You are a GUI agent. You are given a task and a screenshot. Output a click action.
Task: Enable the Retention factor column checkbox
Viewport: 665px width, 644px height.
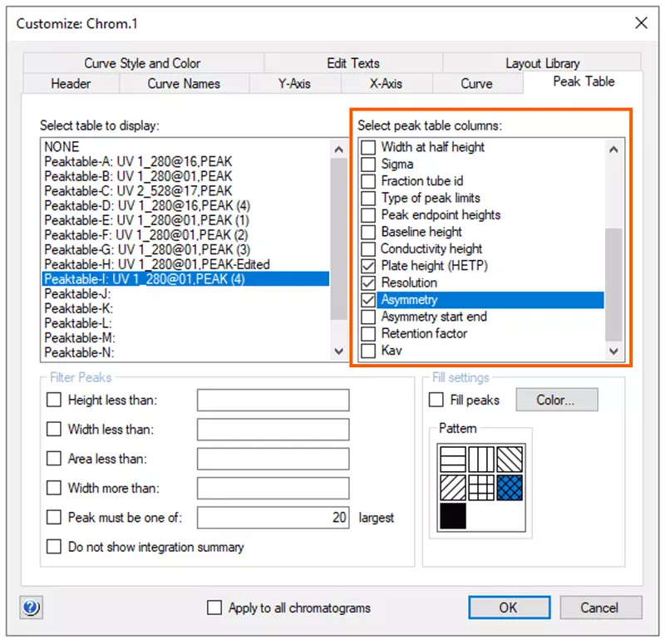tap(368, 333)
